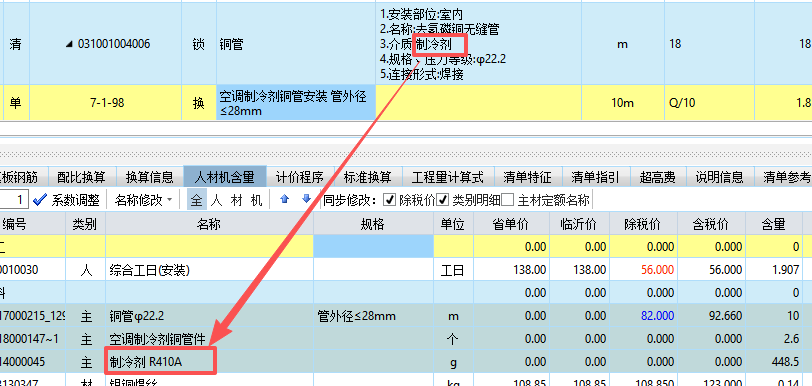The height and width of the screenshot is (386, 812).
Task: Select the 空调制冷剂铜管件 material row
Action: [x=209, y=339]
